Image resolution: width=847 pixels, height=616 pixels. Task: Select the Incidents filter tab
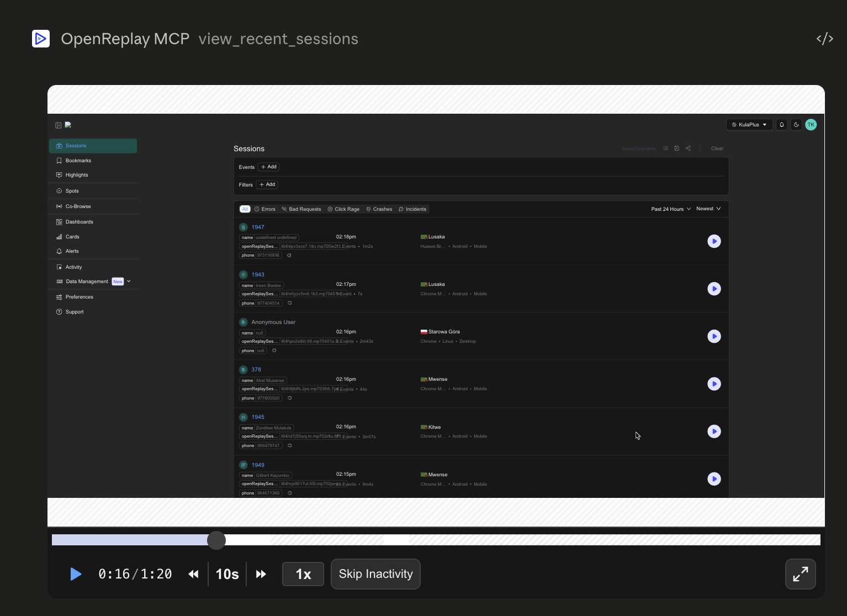pyautogui.click(x=412, y=209)
